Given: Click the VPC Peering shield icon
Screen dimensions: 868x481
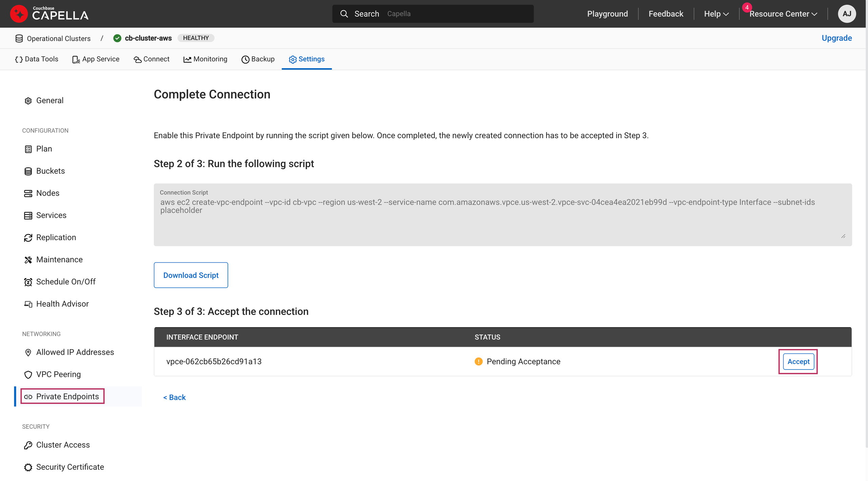Looking at the screenshot, I should point(28,375).
